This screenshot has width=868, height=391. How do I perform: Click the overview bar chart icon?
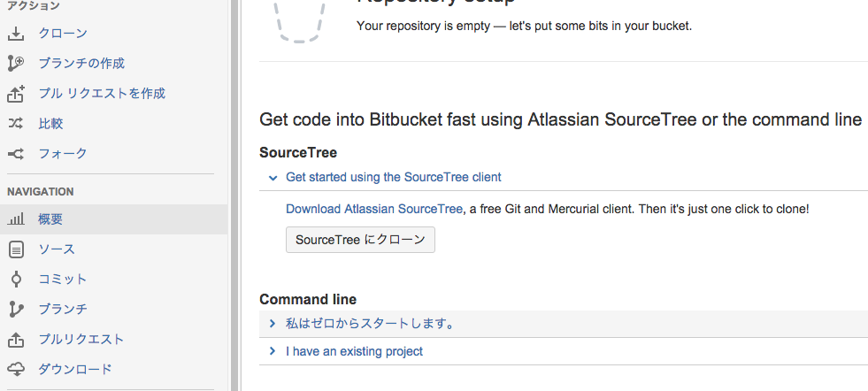point(16,219)
